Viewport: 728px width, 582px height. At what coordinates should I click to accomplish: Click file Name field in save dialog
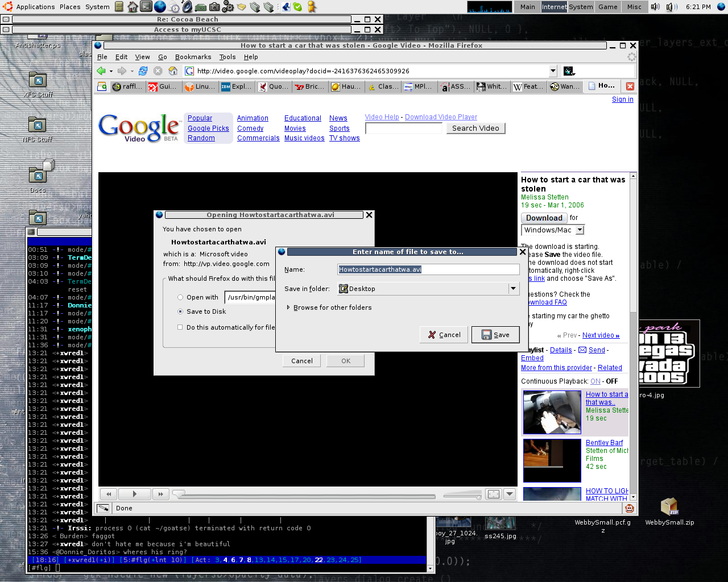tap(428, 269)
